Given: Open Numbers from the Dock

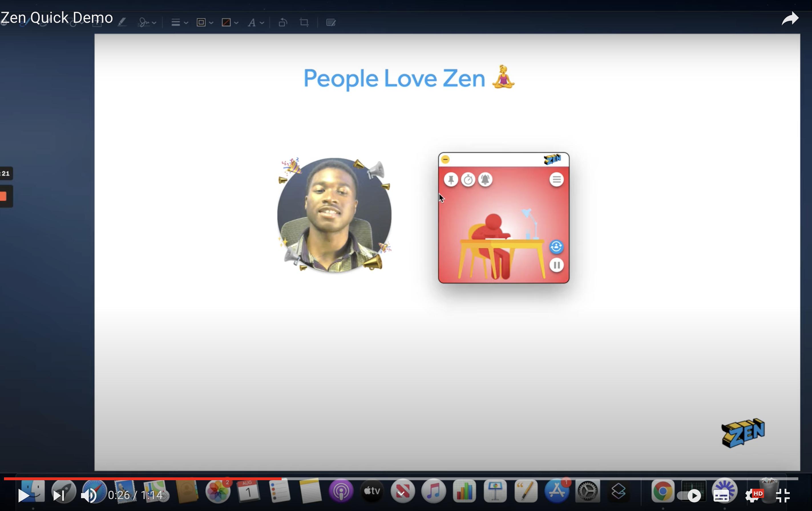Looking at the screenshot, I should click(464, 491).
